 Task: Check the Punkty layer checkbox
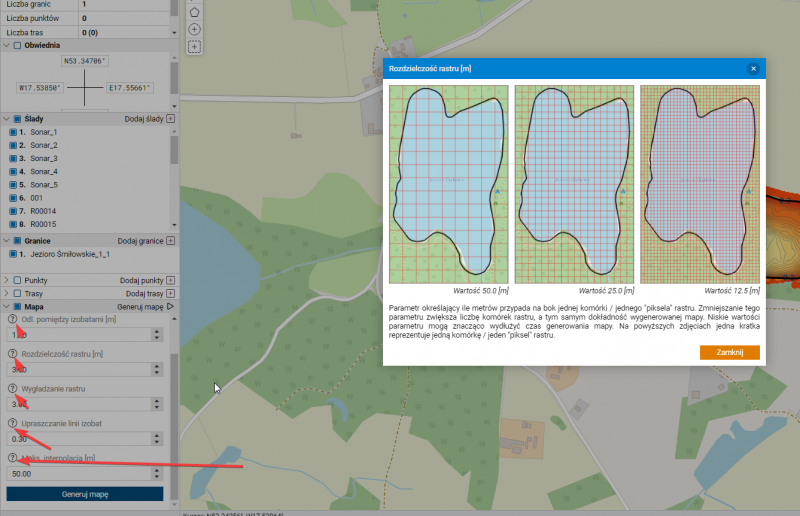coord(16,281)
